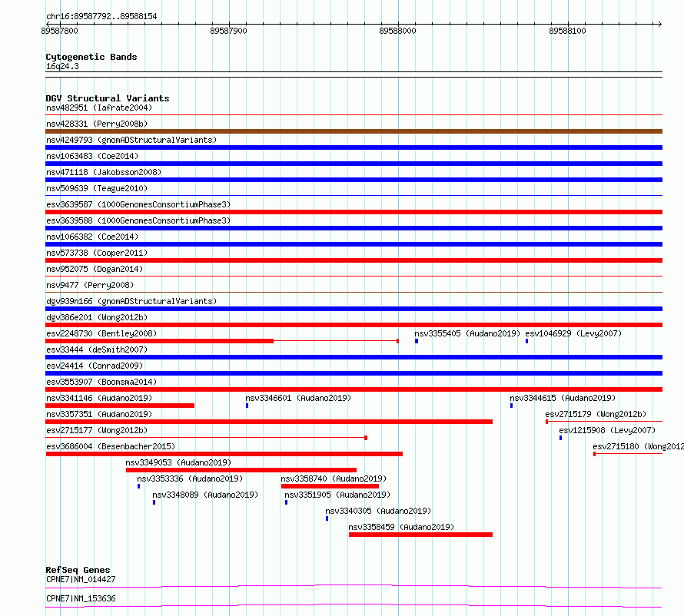Open the nsv3351905 (Audano2019) label

pos(337,495)
